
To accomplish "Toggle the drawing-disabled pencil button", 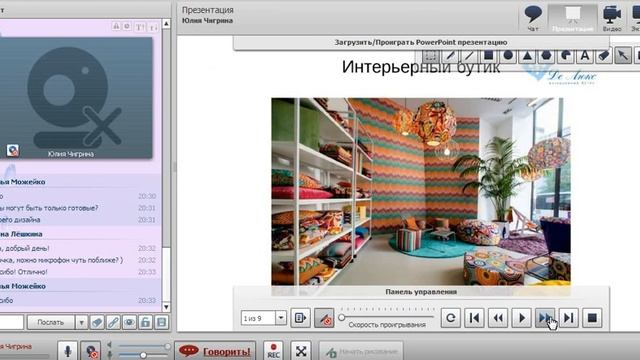I will pos(324,318).
